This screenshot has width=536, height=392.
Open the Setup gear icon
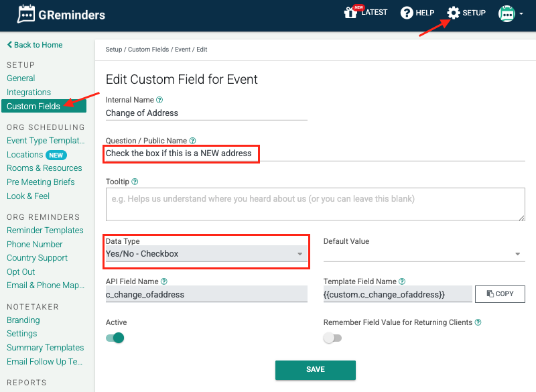pos(454,13)
